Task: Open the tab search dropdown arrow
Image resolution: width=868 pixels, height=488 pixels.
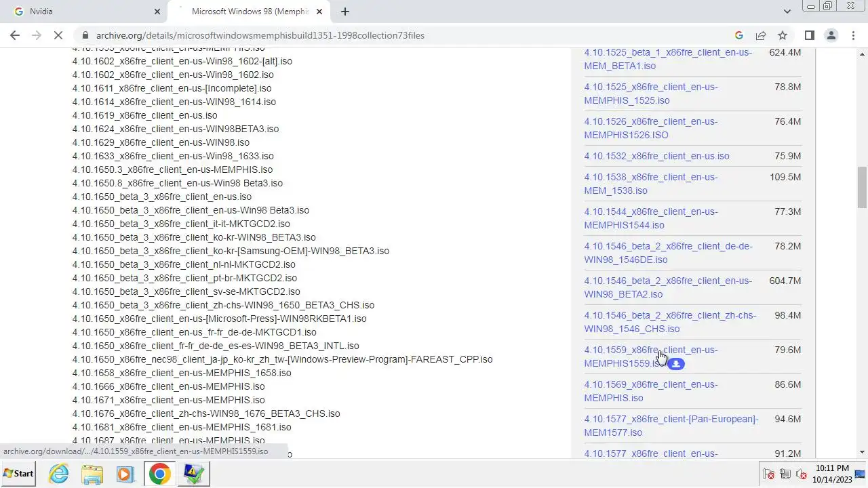Action: [787, 12]
